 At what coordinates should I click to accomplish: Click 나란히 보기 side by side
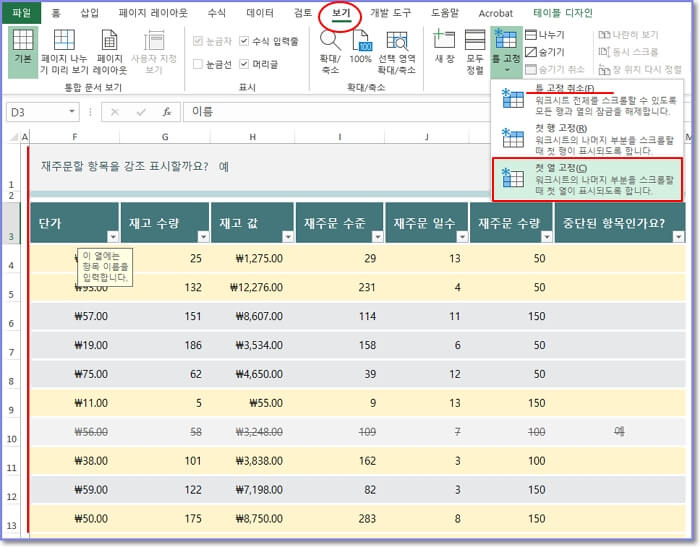[x=628, y=35]
